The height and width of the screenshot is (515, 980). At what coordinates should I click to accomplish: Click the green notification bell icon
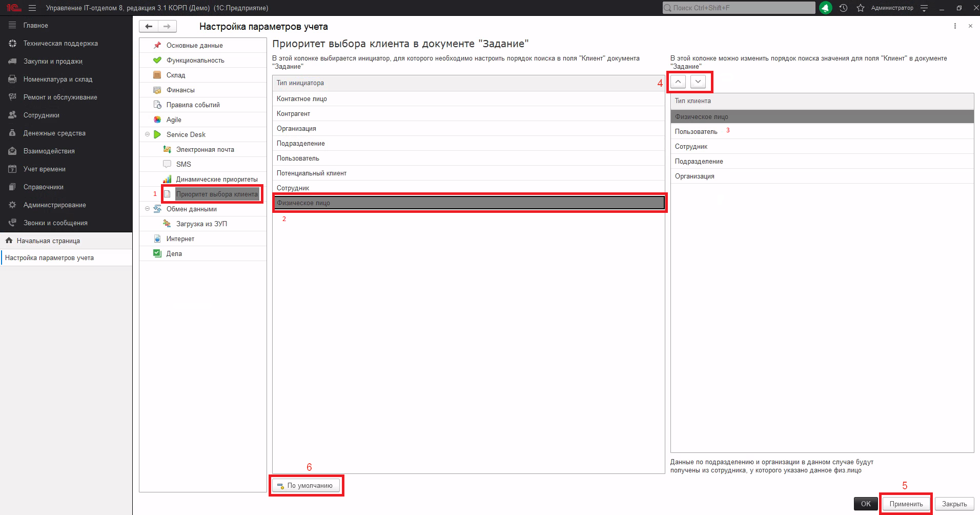tap(825, 8)
